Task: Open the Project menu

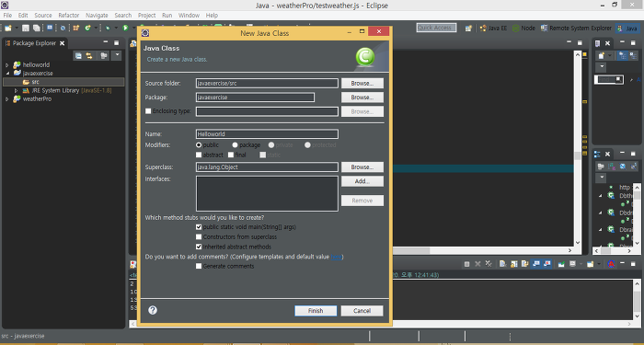Action: [146, 16]
